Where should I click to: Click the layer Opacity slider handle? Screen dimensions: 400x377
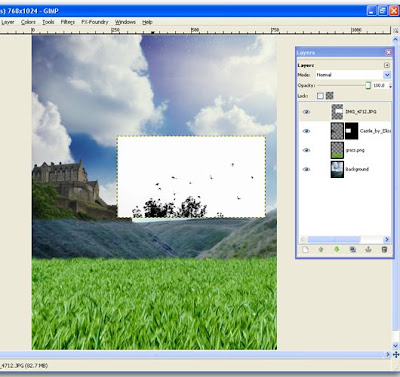coord(368,86)
